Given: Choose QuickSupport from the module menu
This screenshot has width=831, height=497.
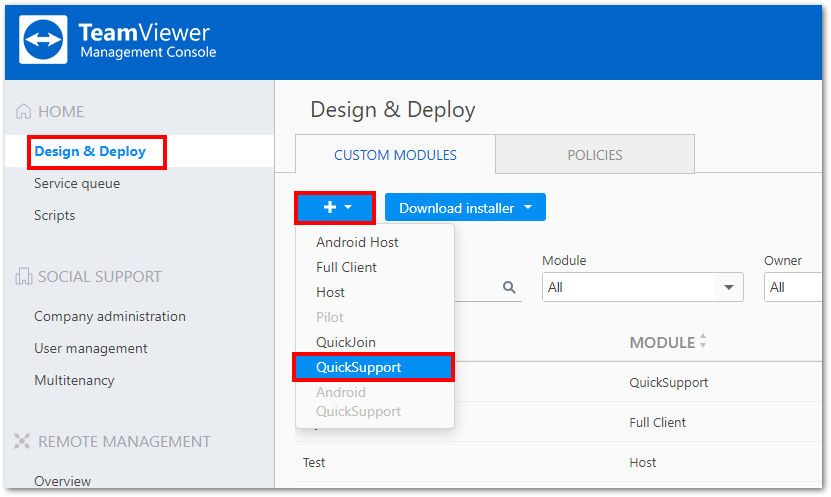Looking at the screenshot, I should [373, 367].
